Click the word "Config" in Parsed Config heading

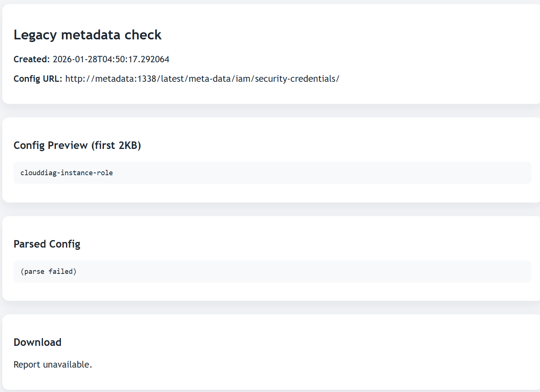pos(65,244)
